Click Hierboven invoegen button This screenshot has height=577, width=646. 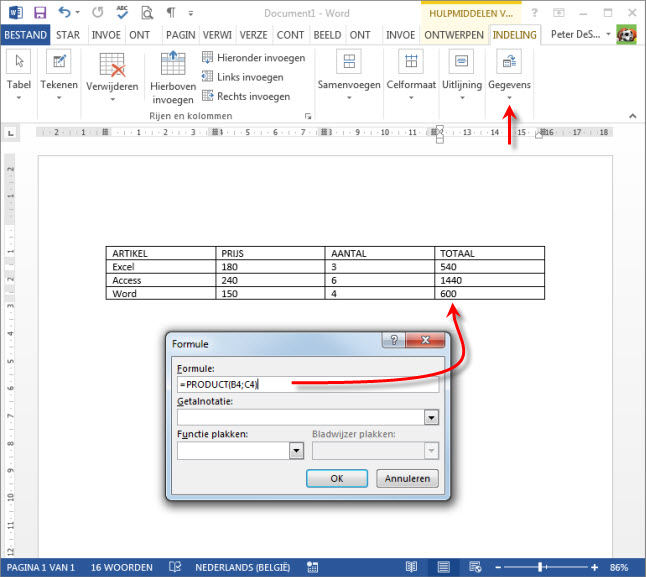pos(173,77)
